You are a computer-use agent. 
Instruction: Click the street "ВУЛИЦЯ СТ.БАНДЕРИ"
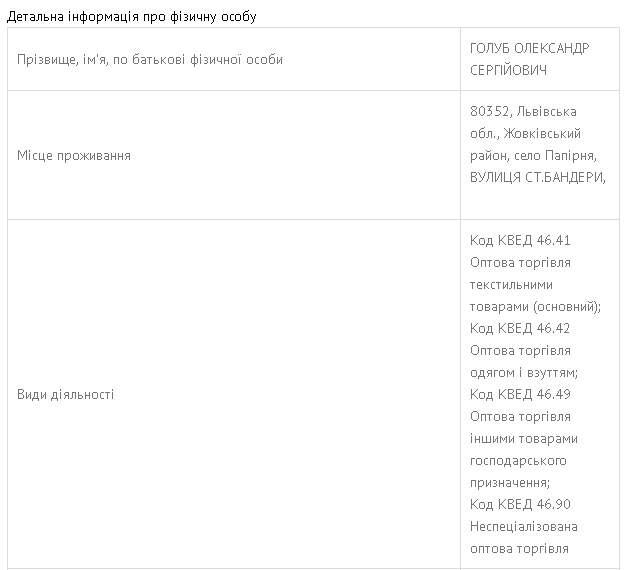tap(537, 178)
